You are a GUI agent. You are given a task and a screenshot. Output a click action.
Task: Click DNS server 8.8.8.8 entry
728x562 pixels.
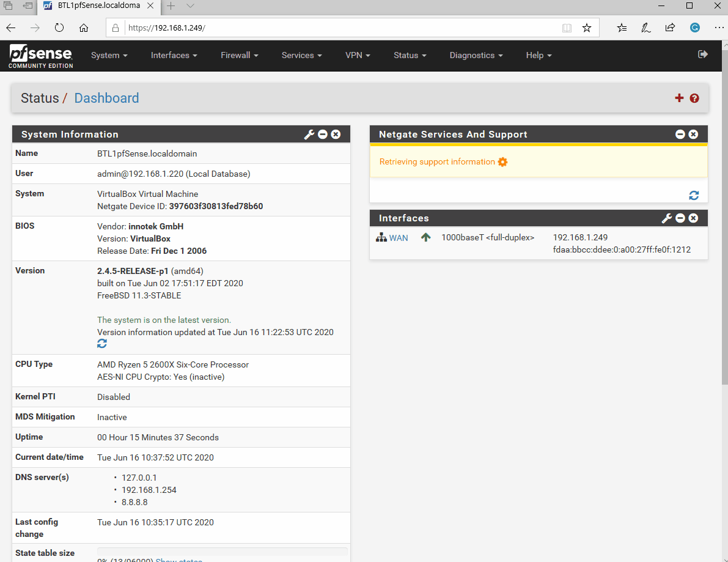pyautogui.click(x=134, y=502)
